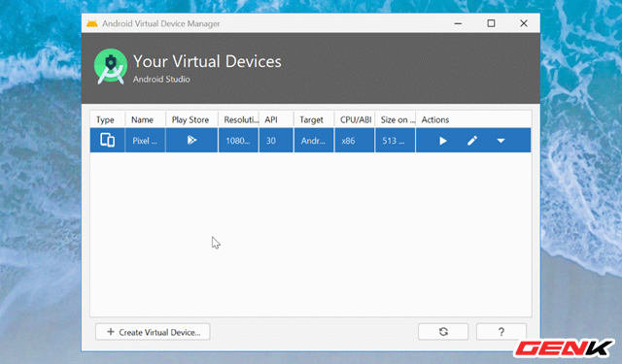Select the 'Andr...' target cell
The image size is (622, 364).
pyautogui.click(x=314, y=140)
